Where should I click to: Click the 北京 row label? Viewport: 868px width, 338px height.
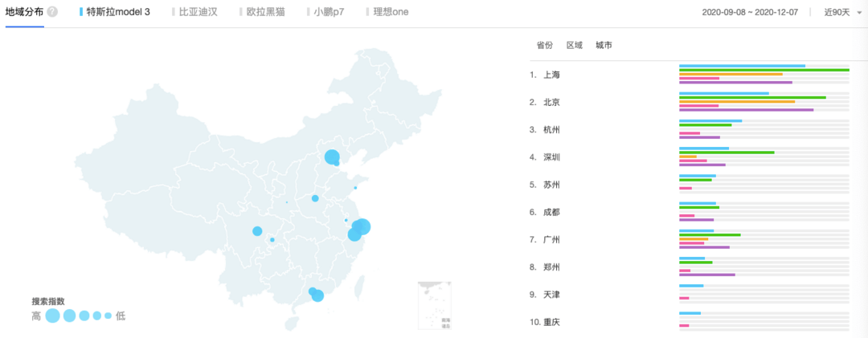click(552, 102)
